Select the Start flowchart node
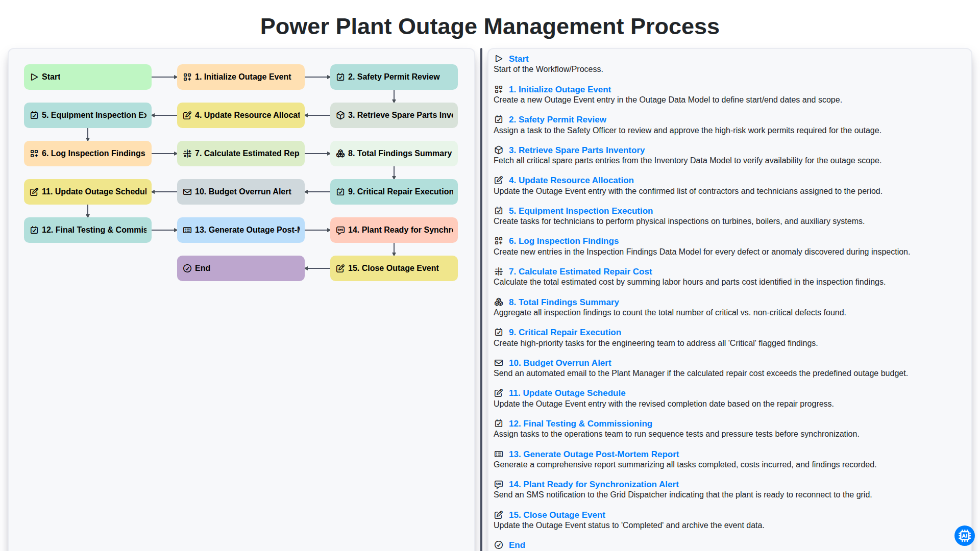The width and height of the screenshot is (980, 551). 88,77
